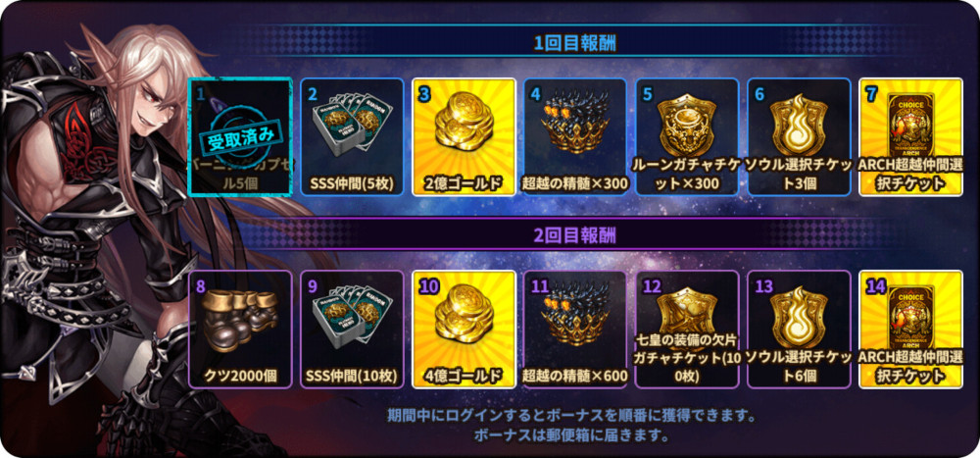Tap the 2億ゴールド coin reward
This screenshot has width=980, height=458.
click(x=464, y=137)
